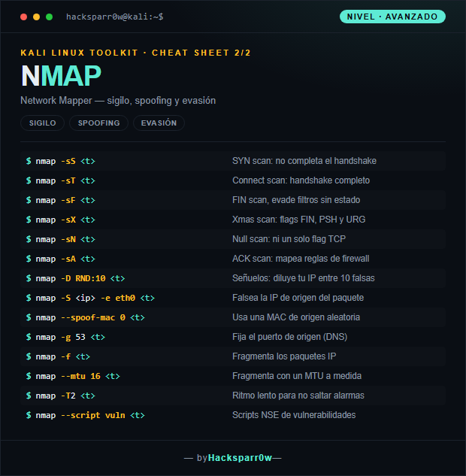Click the ACK scan description
Viewport: 466px width, 476px height.
pos(301,259)
